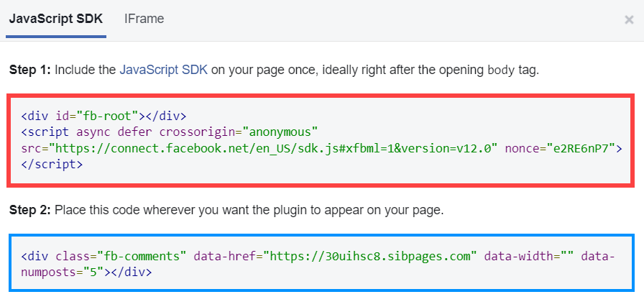Image resolution: width=644 pixels, height=307 pixels.
Task: Click the numposts="5" code line
Action: point(86,273)
